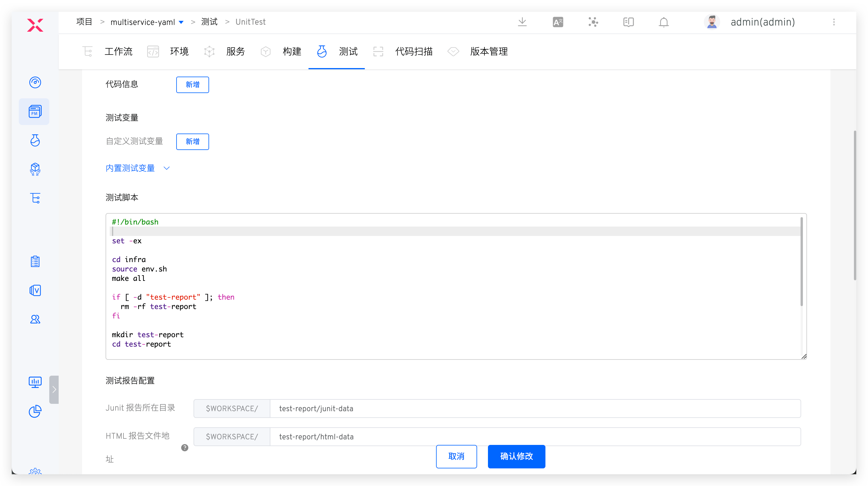
Task: Click the download icon in top bar
Action: (x=522, y=22)
